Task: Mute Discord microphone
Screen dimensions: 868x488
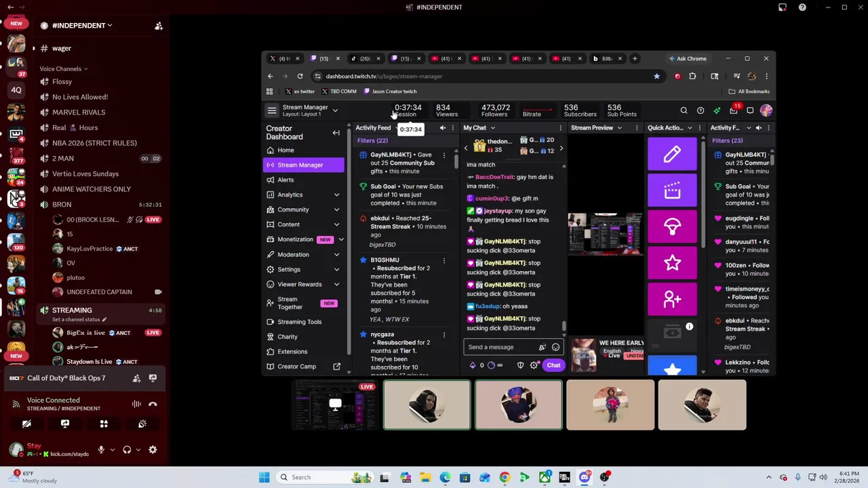Action: [x=101, y=449]
